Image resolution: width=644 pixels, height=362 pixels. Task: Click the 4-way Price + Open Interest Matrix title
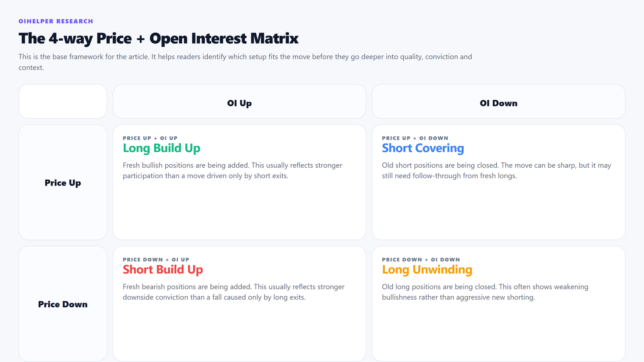pyautogui.click(x=159, y=39)
